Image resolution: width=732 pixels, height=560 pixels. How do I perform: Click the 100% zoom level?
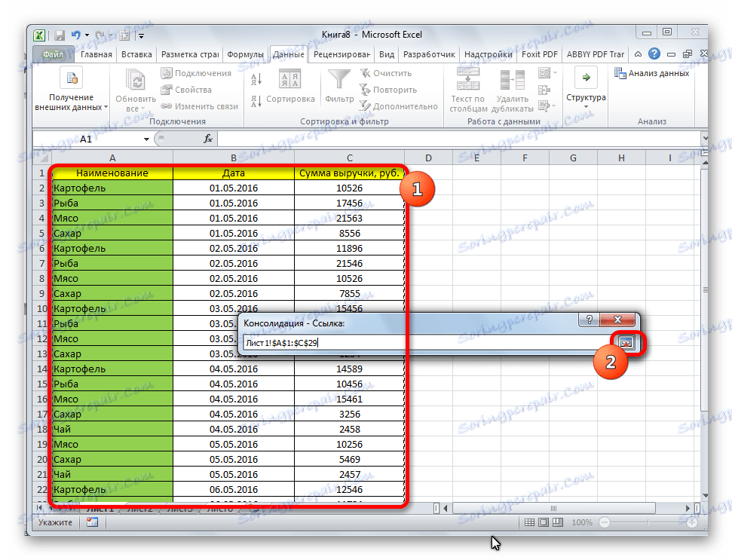click(x=582, y=522)
